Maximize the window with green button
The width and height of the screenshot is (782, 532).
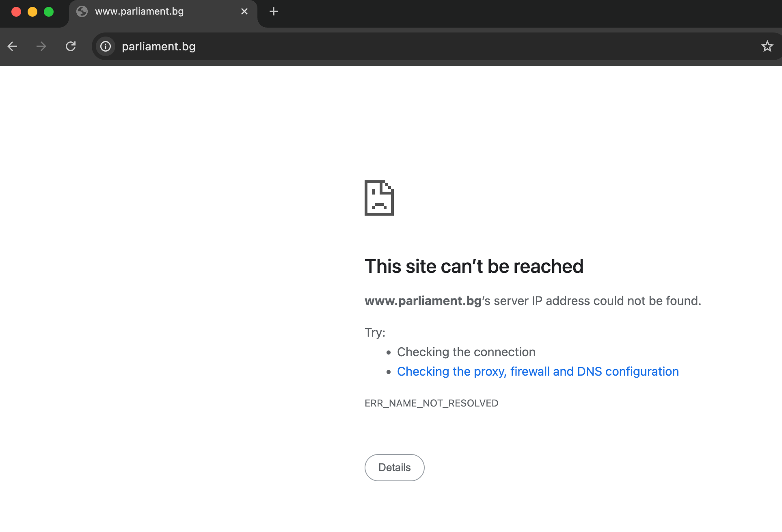pos(49,12)
